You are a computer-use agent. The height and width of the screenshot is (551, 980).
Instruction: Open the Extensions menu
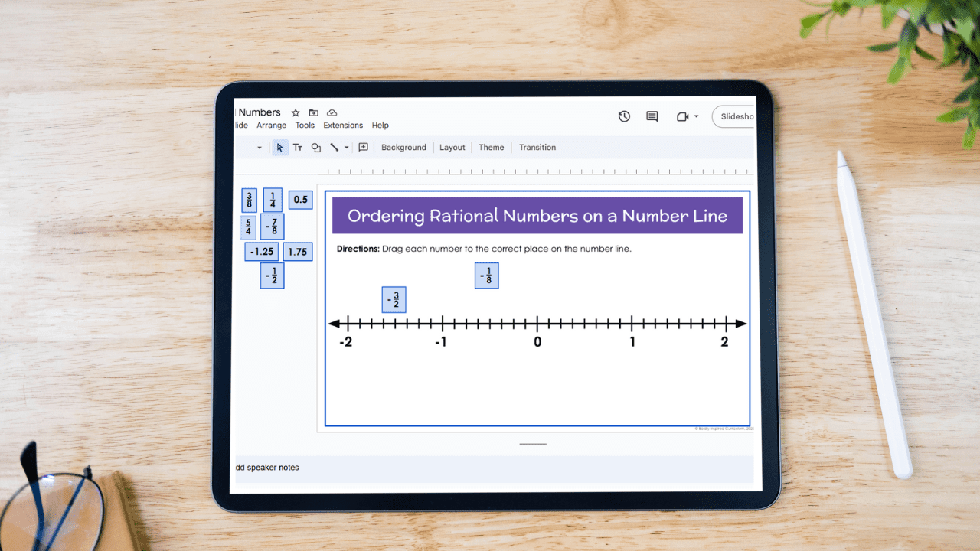[x=343, y=125]
